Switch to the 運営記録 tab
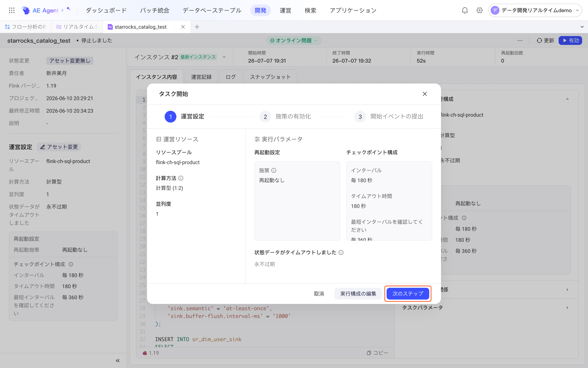Viewport: 588px width, 368px height. 201,77
